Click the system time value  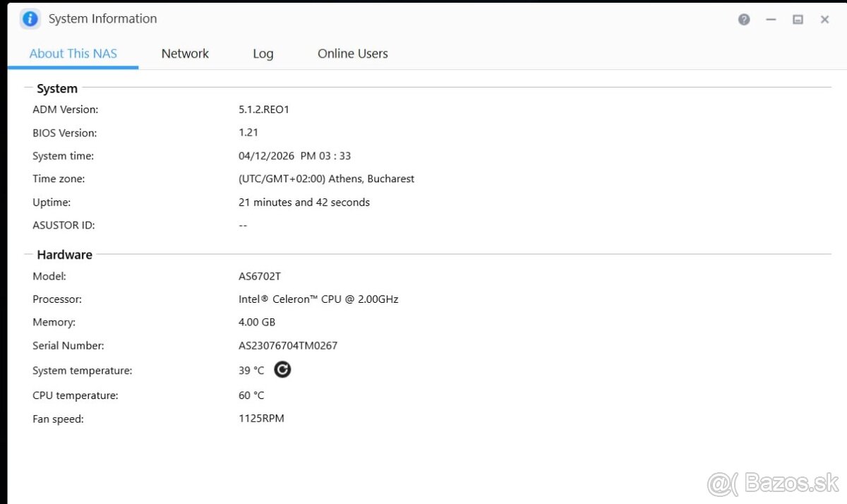click(x=294, y=156)
